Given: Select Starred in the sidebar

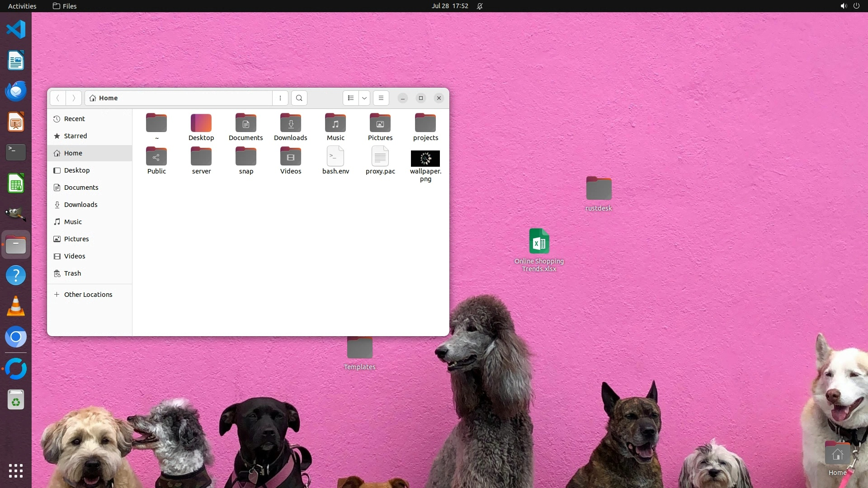Looking at the screenshot, I should (x=75, y=136).
